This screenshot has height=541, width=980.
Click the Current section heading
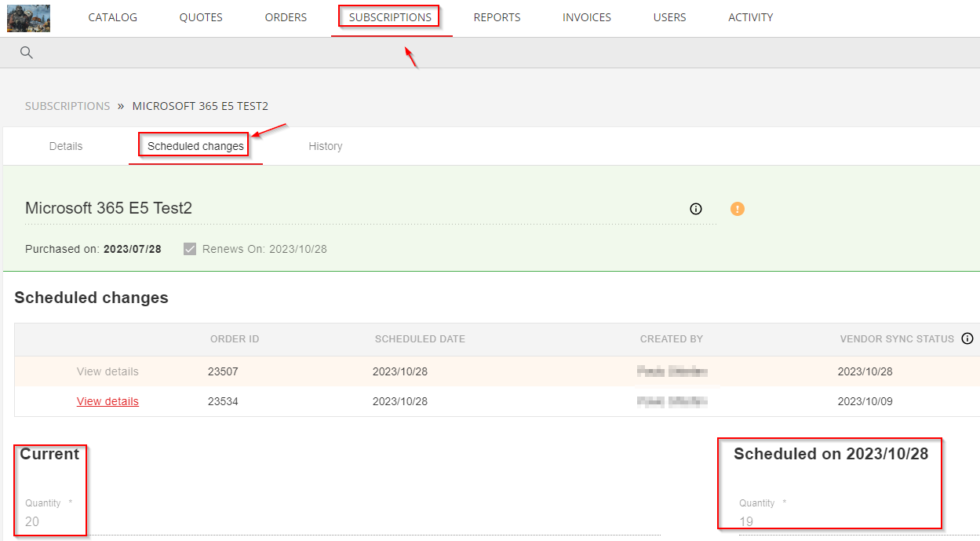(49, 454)
